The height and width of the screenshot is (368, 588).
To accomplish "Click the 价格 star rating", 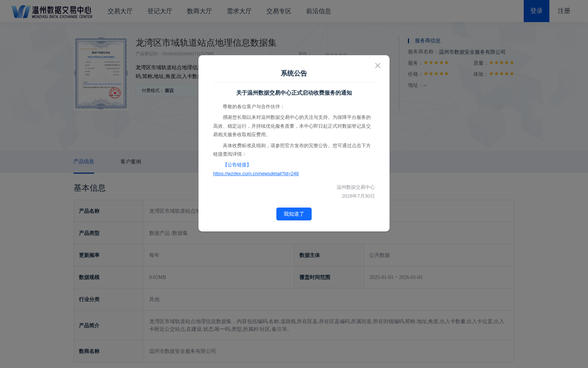I will pos(436,74).
